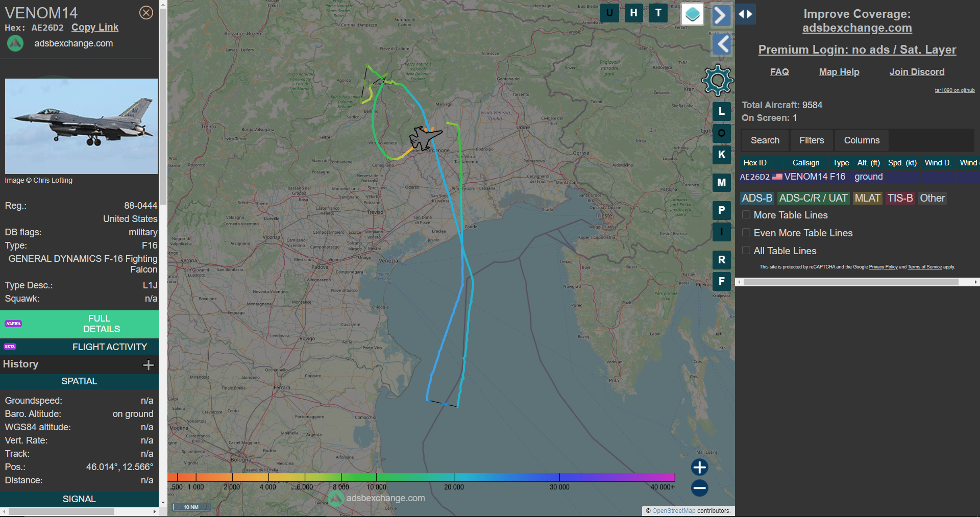This screenshot has width=980, height=517.
Task: Sort table by Callsign column
Action: coord(805,163)
